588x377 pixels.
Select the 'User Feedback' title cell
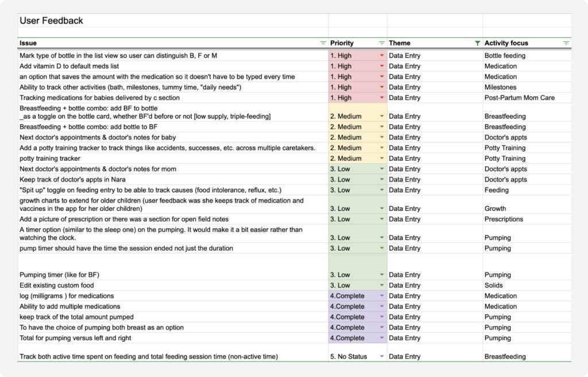point(173,21)
